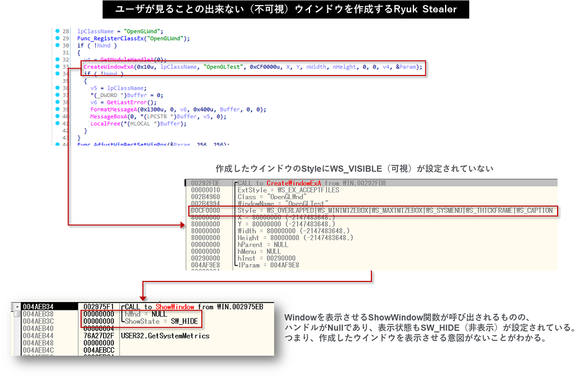Click the 00000004 stack value
Viewport: 588px width, 378px height.
coord(98,329)
